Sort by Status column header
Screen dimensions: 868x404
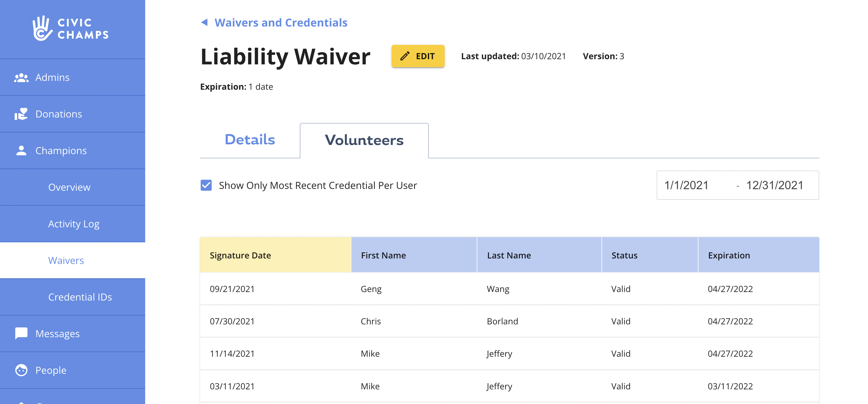coord(624,255)
